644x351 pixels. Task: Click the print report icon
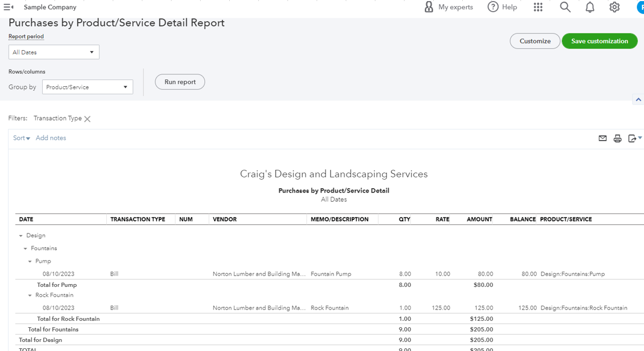pos(618,139)
